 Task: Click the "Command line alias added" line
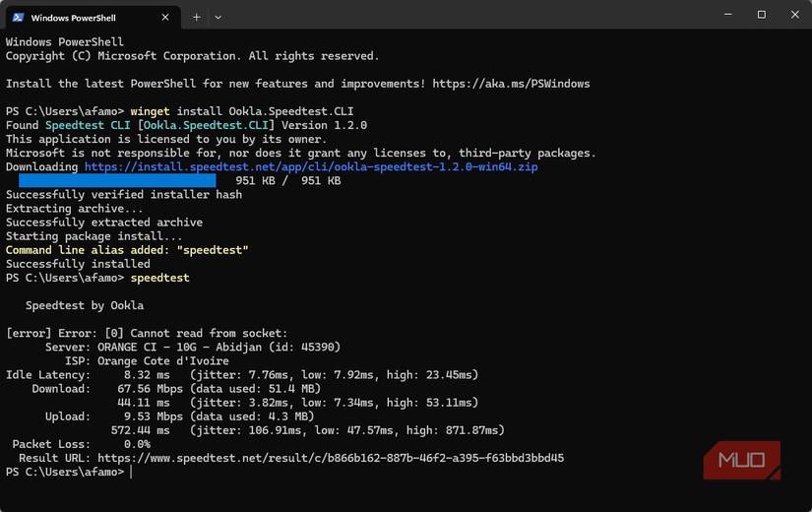[127, 250]
